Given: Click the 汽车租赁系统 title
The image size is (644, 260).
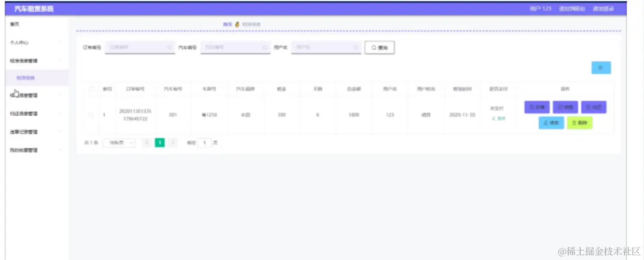Looking at the screenshot, I should point(34,9).
